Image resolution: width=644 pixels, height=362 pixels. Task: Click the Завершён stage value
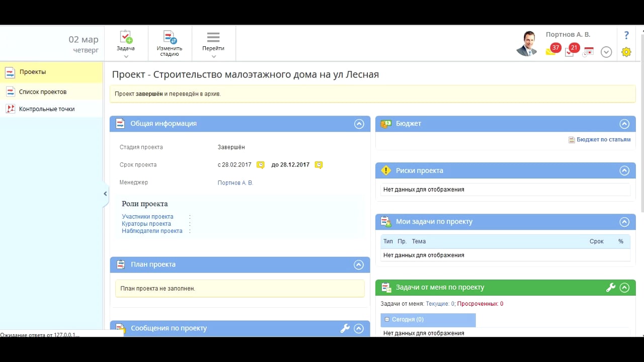231,147
